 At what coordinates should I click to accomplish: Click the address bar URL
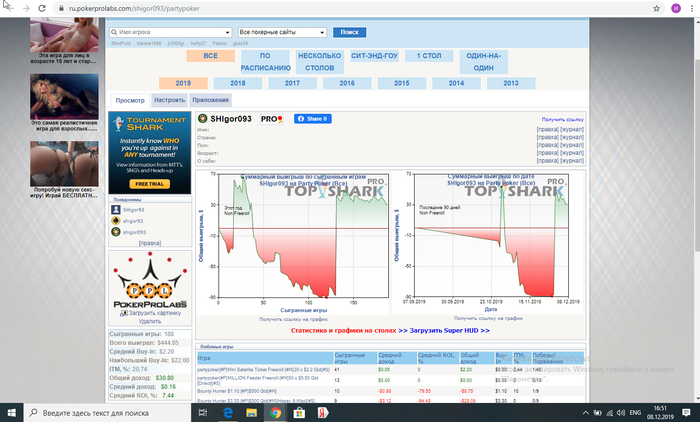click(134, 8)
